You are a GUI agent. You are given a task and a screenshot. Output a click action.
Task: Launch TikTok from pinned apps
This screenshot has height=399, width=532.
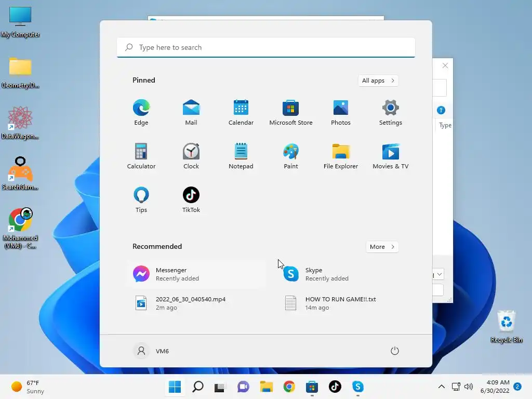[x=191, y=200]
